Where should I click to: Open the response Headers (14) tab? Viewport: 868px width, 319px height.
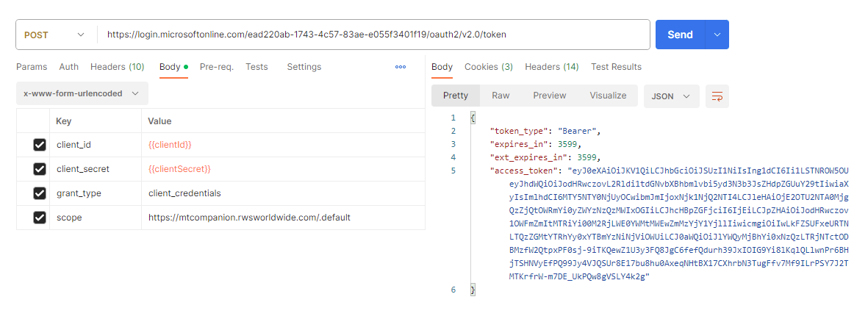552,67
